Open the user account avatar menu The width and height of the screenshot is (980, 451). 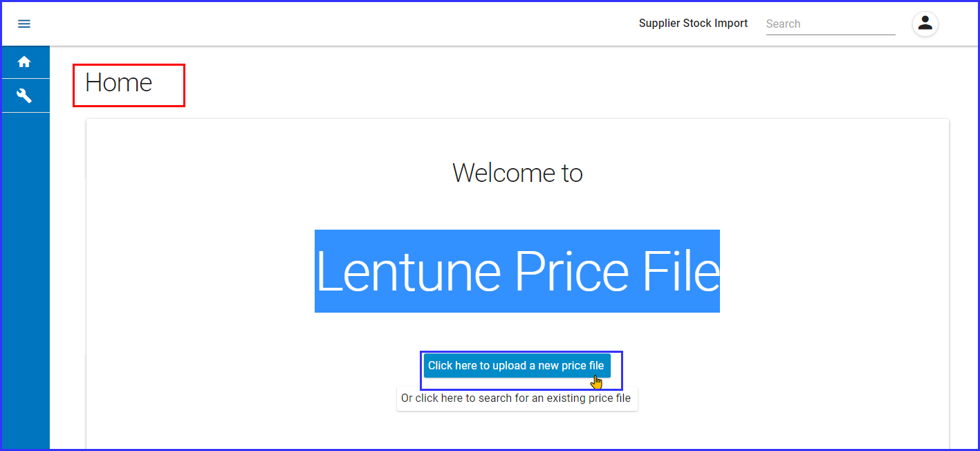tap(925, 24)
